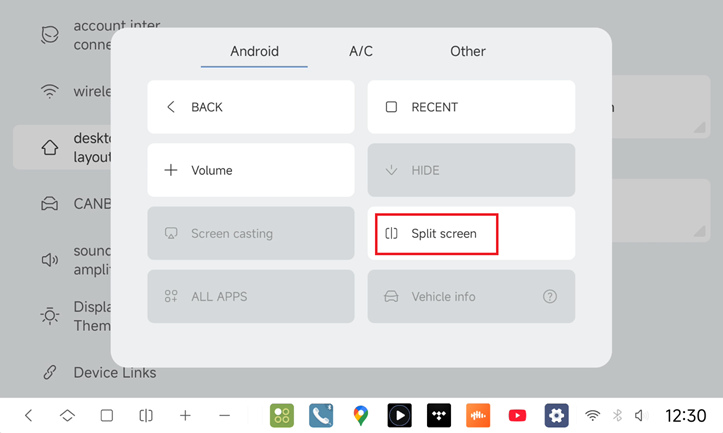The width and height of the screenshot is (723, 433).
Task: Open Display Theme sidebar item
Action: point(62,316)
